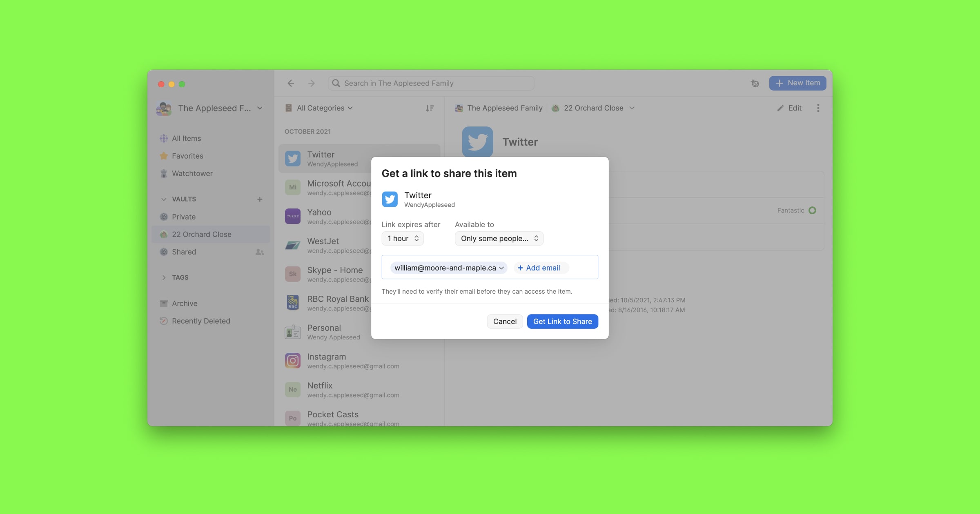The width and height of the screenshot is (980, 514).
Task: Click the privacy shield icon near New Item
Action: [755, 83]
